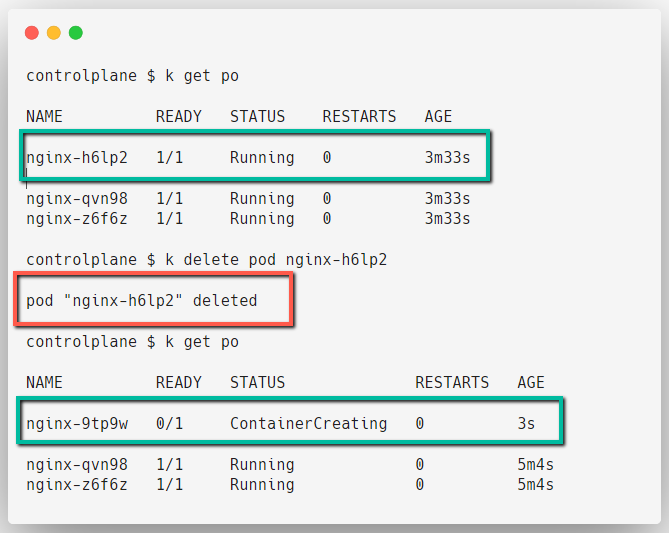Click nginx-qvn98 name in the 5m4s row
Viewport: 669px width, 533px height.
(77, 464)
